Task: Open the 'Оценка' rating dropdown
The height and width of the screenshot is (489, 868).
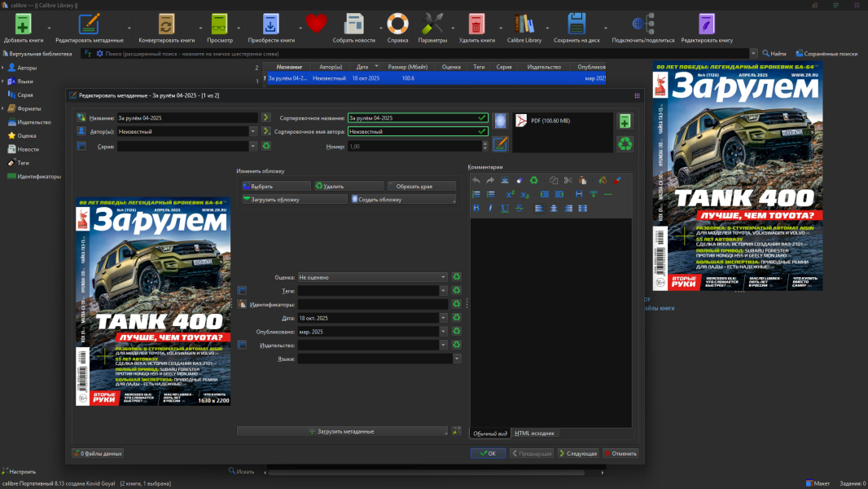Action: point(372,277)
